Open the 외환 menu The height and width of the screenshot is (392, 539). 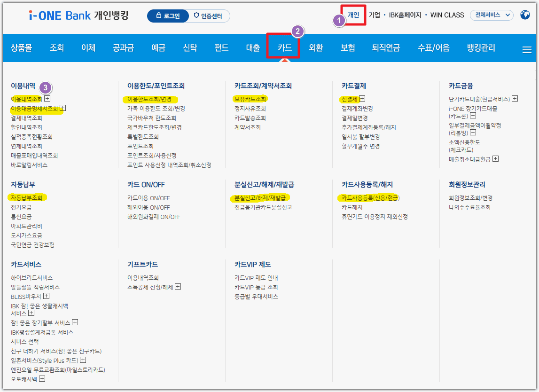tap(316, 47)
